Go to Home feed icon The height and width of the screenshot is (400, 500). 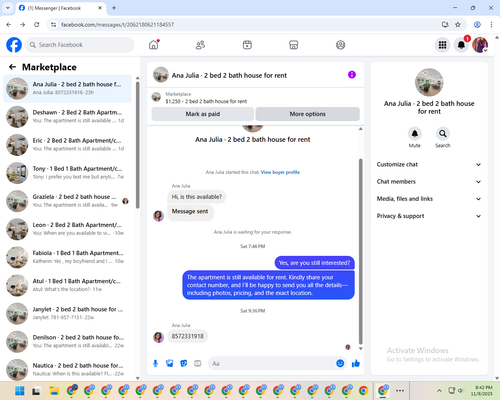coord(154,45)
